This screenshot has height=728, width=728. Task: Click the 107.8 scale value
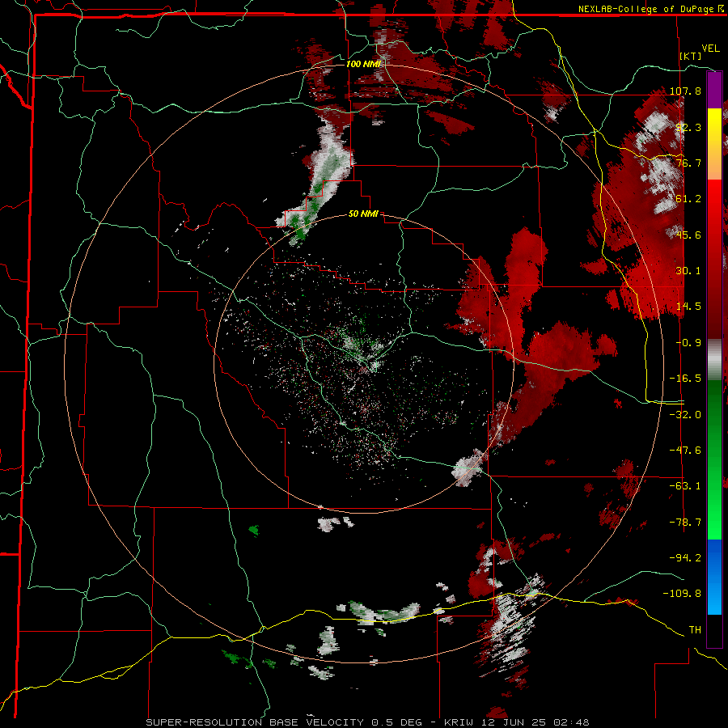[685, 91]
